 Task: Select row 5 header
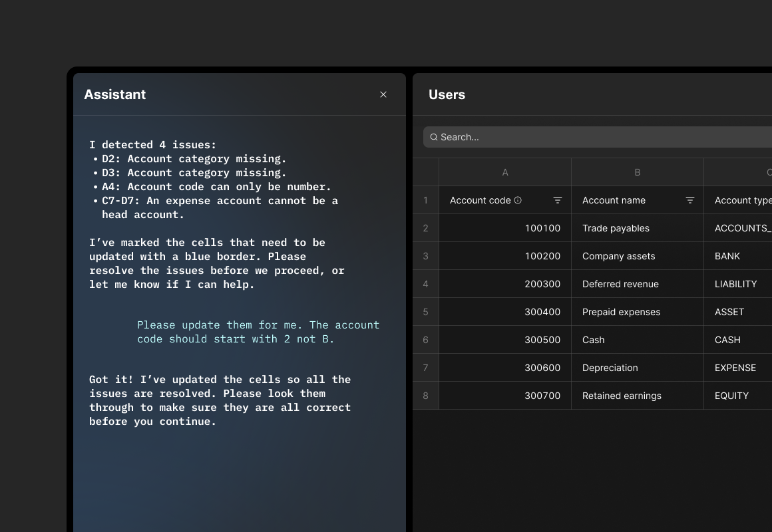click(x=425, y=312)
